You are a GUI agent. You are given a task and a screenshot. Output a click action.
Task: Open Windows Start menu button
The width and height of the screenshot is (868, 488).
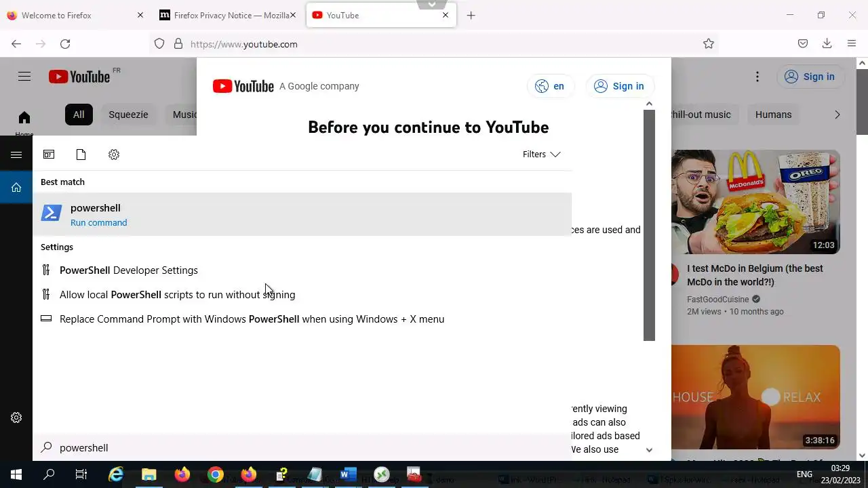16,474
